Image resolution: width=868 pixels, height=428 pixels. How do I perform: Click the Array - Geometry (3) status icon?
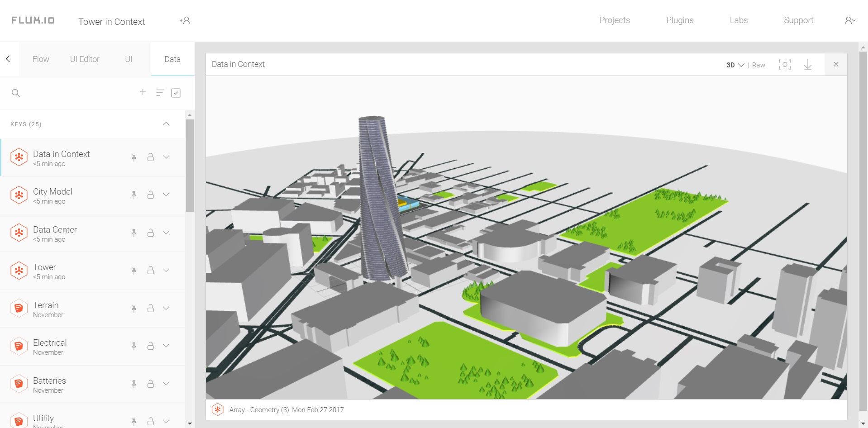(218, 409)
